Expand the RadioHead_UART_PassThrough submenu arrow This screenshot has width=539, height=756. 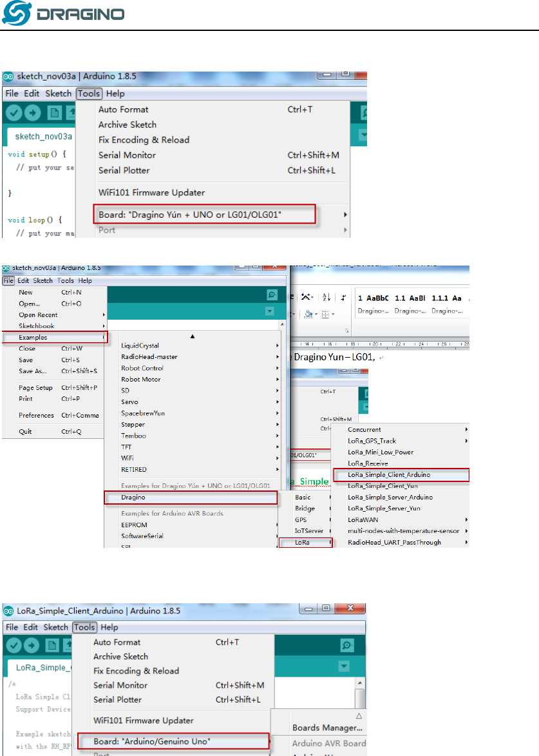point(466,543)
